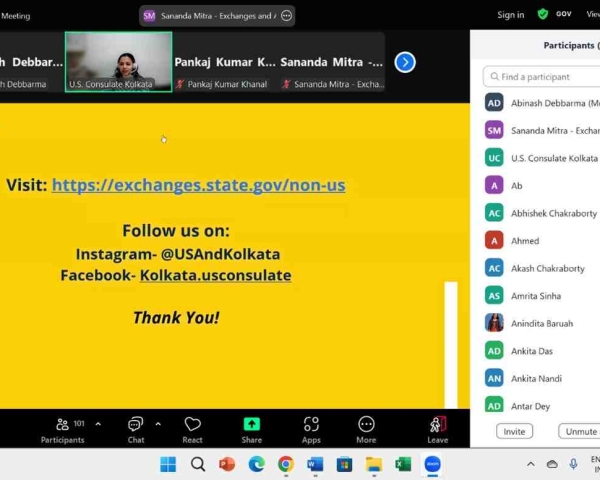Click the green Share screen icon
The image size is (600, 480).
click(x=251, y=424)
